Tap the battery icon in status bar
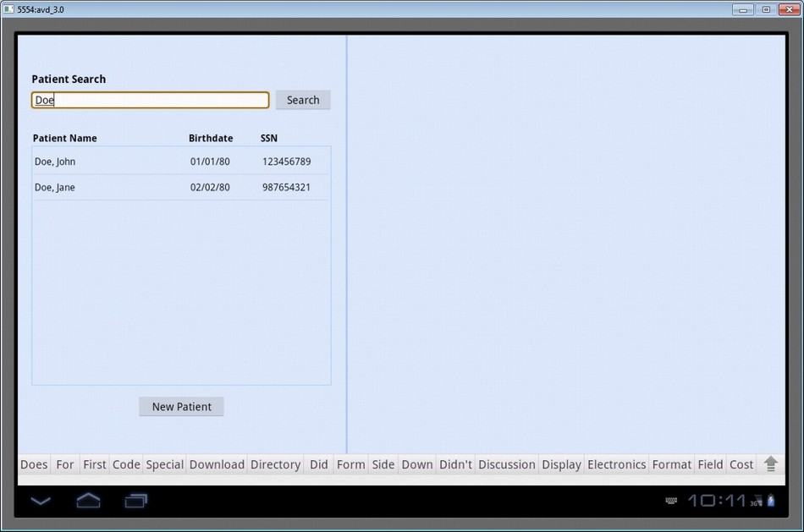 click(x=771, y=501)
